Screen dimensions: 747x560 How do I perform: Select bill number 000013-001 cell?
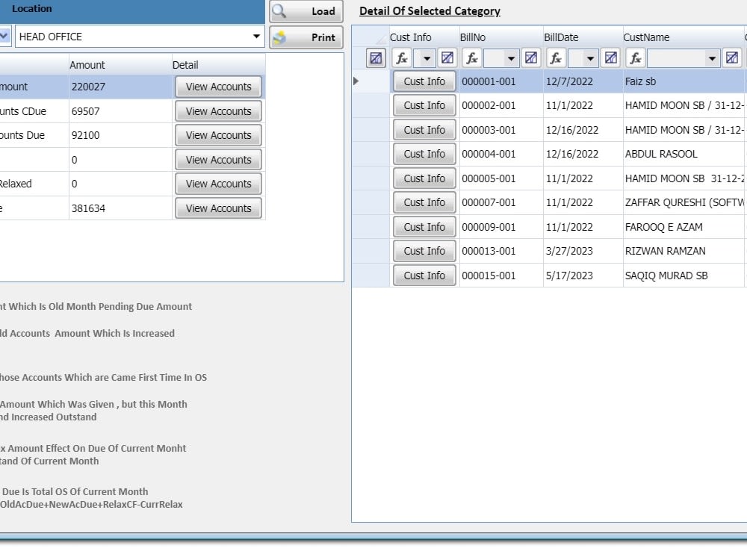[501, 251]
